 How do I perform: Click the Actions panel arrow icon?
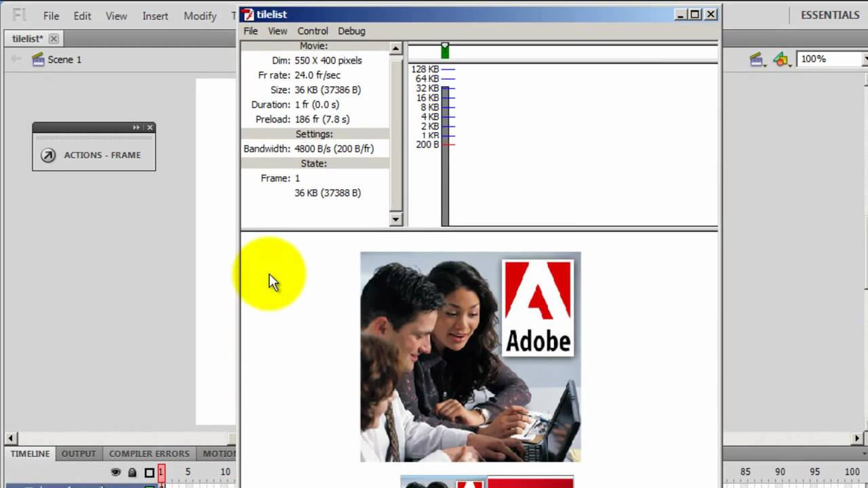47,155
